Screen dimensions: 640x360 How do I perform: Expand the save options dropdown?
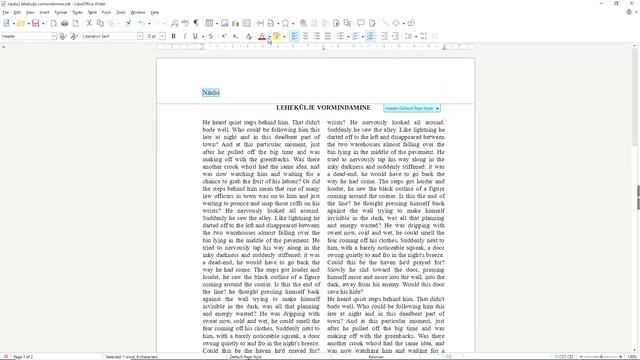click(43, 24)
